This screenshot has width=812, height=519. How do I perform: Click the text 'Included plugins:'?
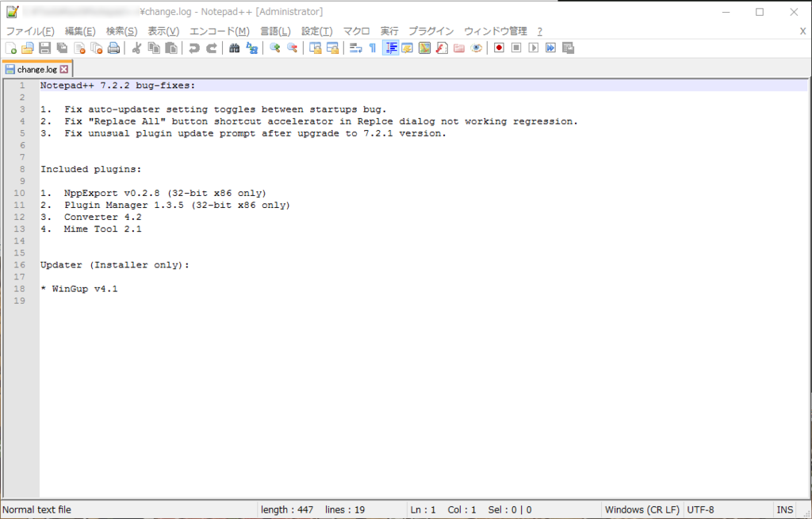(x=90, y=169)
